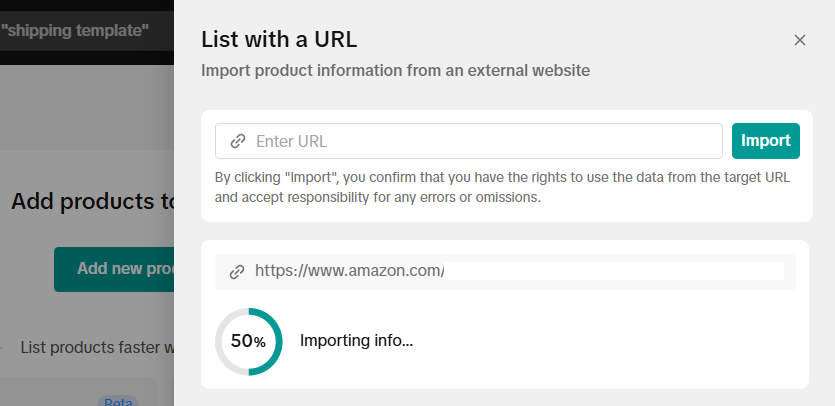Select the https://www.amazon.com/ URL text
835x406 pixels.
tap(349, 271)
